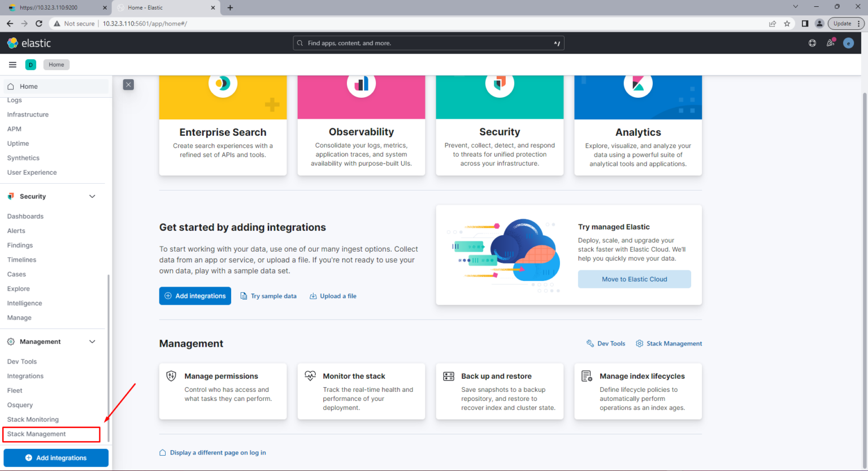Open the user profile avatar menu
The width and height of the screenshot is (868, 471).
click(x=848, y=42)
